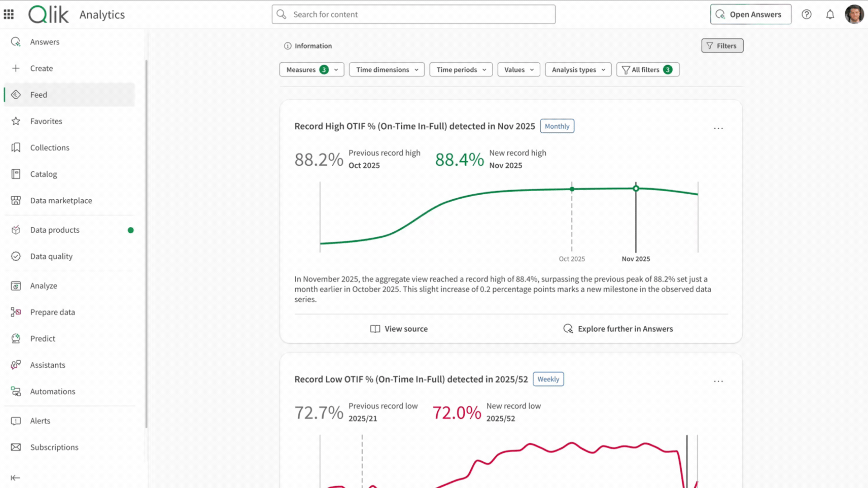Expand the Analysis types dropdown
868x488 pixels.
[x=578, y=70]
